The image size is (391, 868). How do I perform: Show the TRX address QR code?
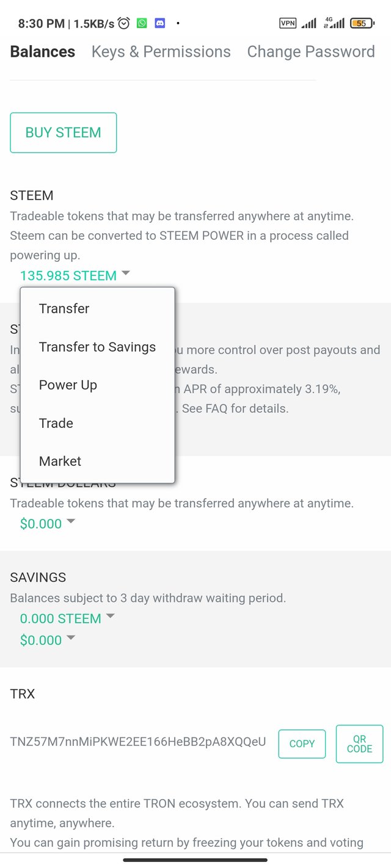coord(359,743)
